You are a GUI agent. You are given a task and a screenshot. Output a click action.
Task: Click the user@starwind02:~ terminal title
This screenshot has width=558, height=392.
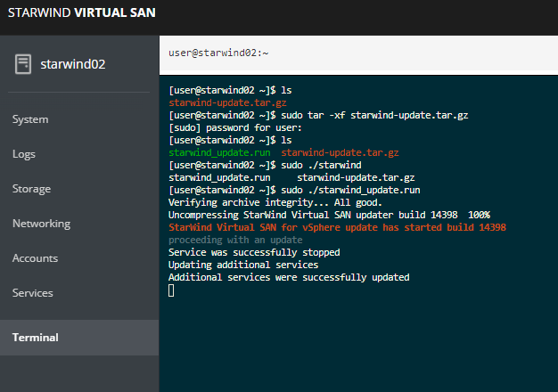pos(218,53)
